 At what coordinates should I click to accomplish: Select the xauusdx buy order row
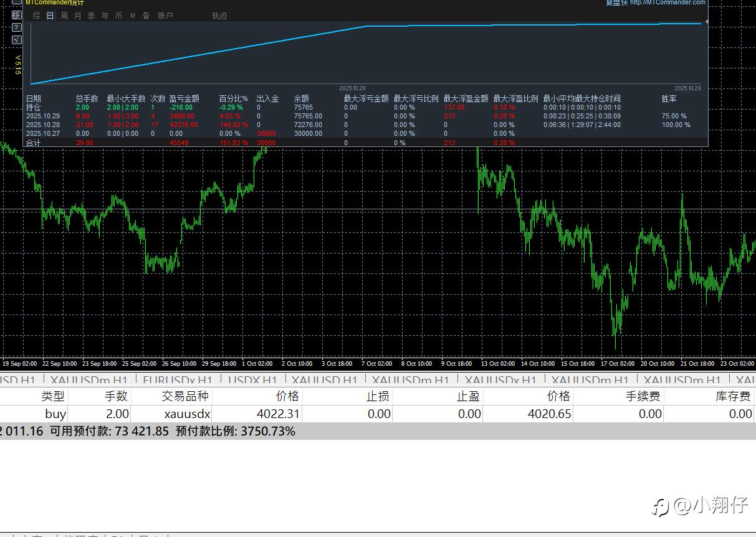coord(187,414)
